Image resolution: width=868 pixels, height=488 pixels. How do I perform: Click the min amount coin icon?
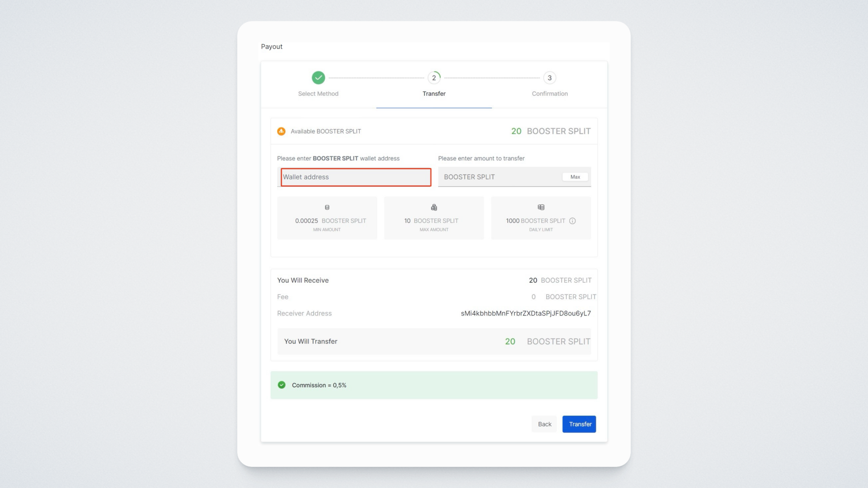pos(327,207)
